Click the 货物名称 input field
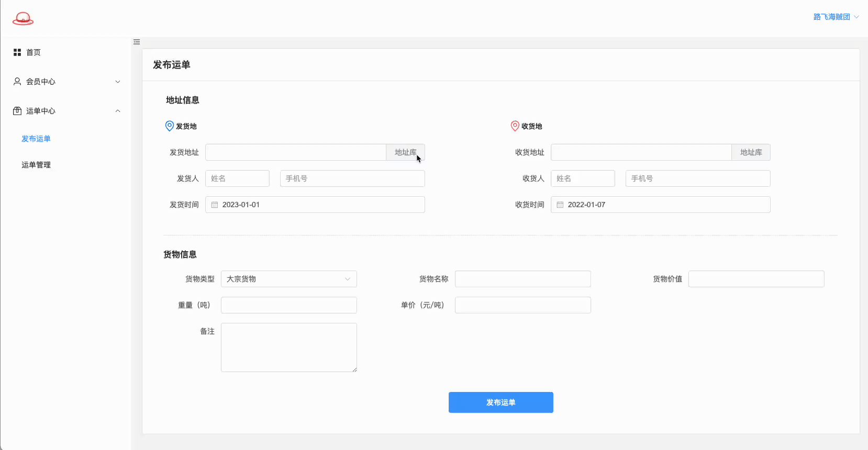This screenshot has height=450, width=868. coord(522,279)
